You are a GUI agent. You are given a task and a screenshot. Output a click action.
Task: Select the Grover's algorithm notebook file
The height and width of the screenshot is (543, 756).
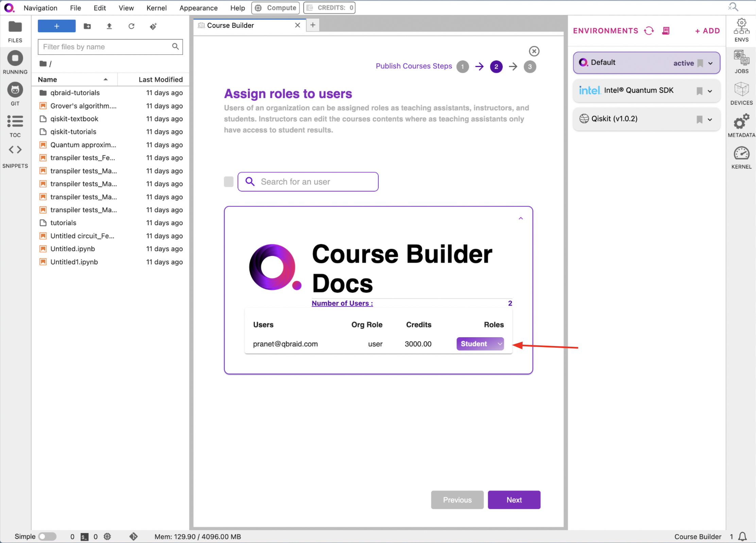pos(111,106)
